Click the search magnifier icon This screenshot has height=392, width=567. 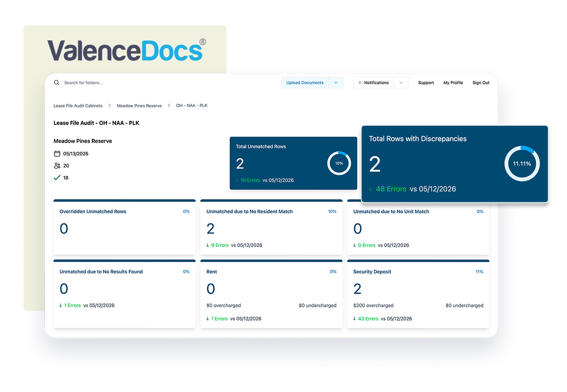click(56, 83)
